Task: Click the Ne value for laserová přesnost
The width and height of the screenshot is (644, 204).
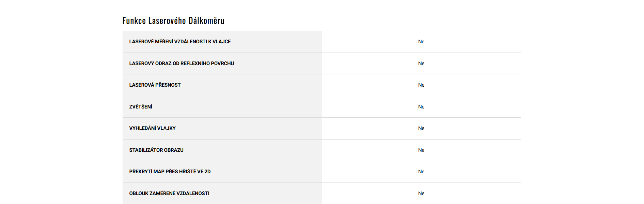Action: (x=421, y=85)
